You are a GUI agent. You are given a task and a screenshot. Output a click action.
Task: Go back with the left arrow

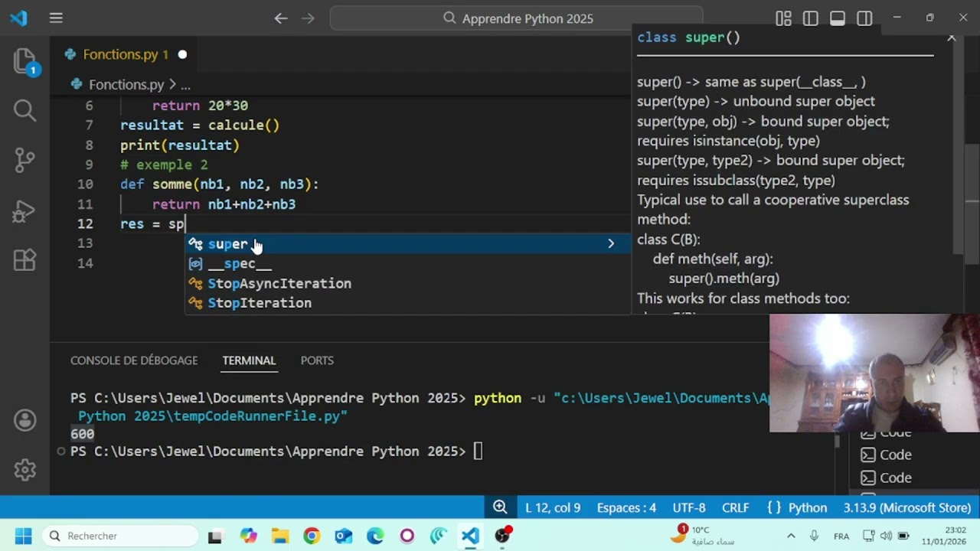pyautogui.click(x=281, y=18)
